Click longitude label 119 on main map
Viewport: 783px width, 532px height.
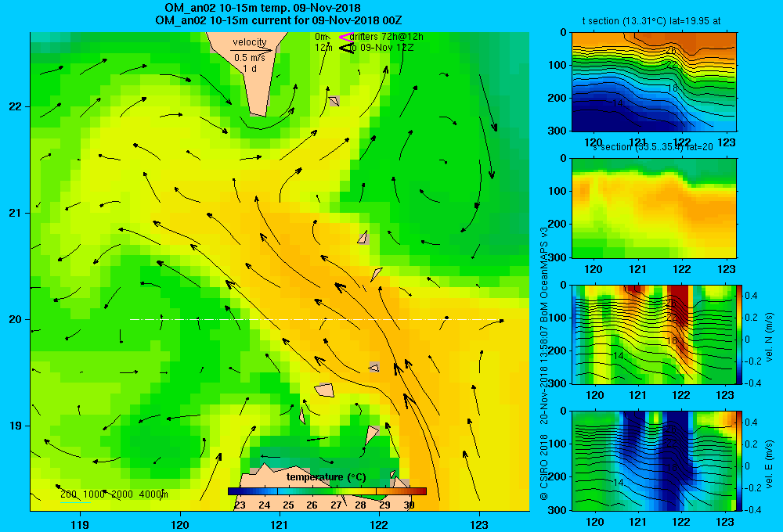[80, 524]
